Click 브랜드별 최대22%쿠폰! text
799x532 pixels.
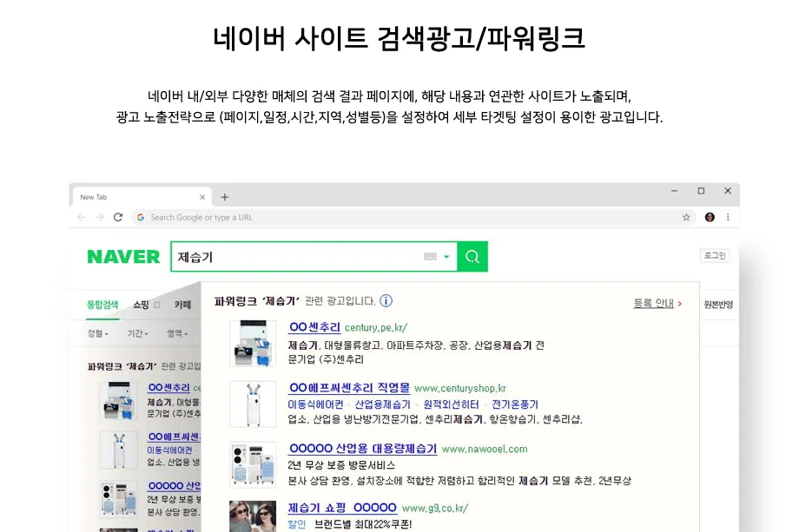tap(363, 524)
